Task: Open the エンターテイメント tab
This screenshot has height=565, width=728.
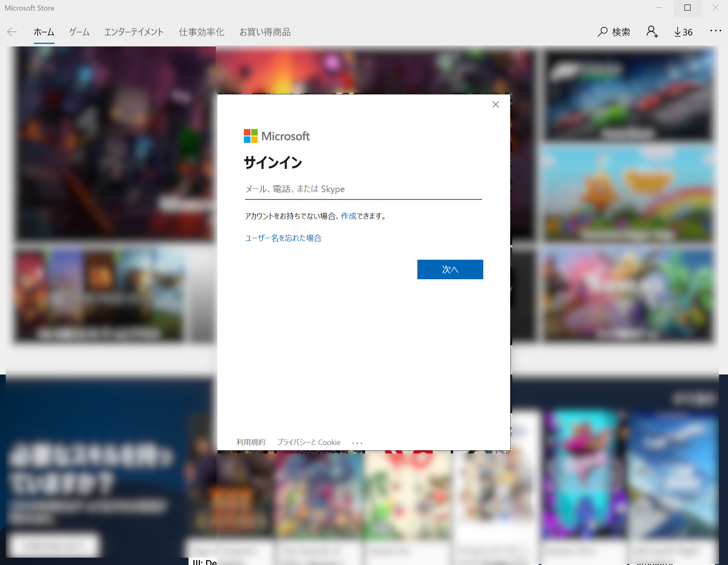Action: [134, 32]
